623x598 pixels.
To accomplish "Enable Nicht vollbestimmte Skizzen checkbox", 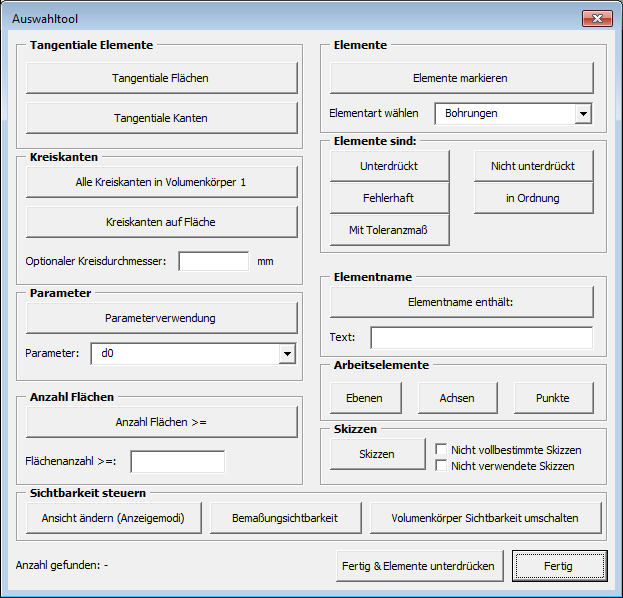I will (441, 449).
